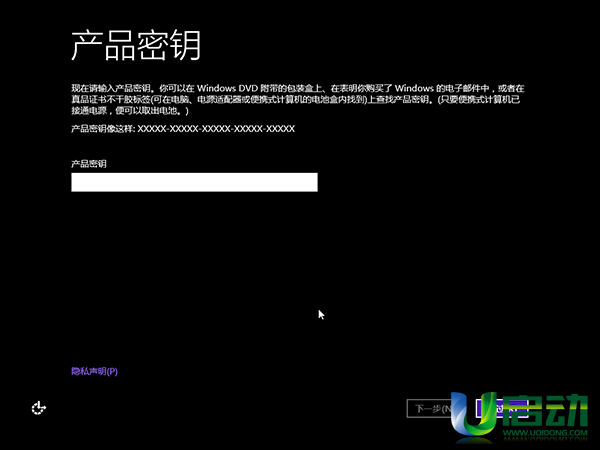Click the sample key XXXXX-XXXXX-XXXXX-XXXXX-XXXXX text
Screen dimensions: 600x450
pos(216,129)
